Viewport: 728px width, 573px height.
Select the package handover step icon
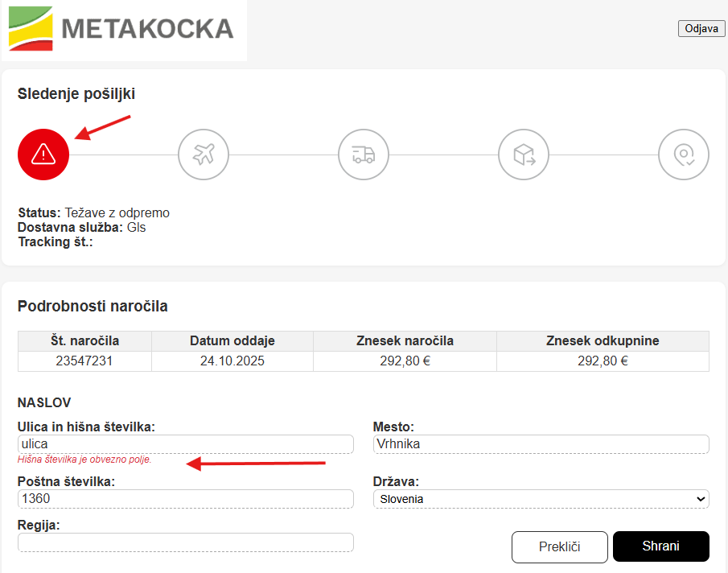[524, 154]
